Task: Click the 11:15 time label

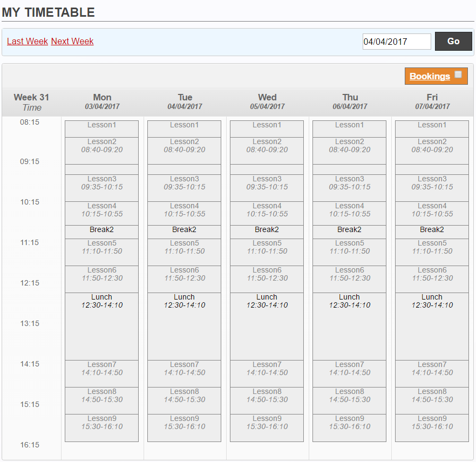Action: [30, 242]
